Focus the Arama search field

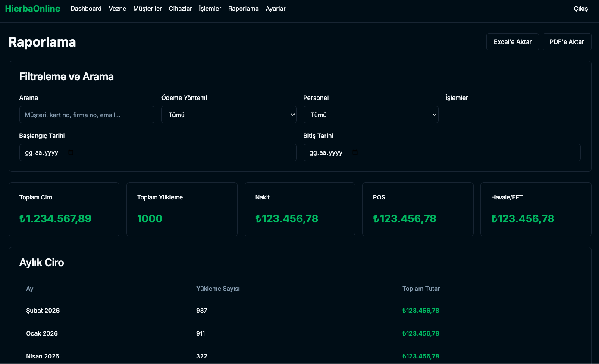point(87,115)
